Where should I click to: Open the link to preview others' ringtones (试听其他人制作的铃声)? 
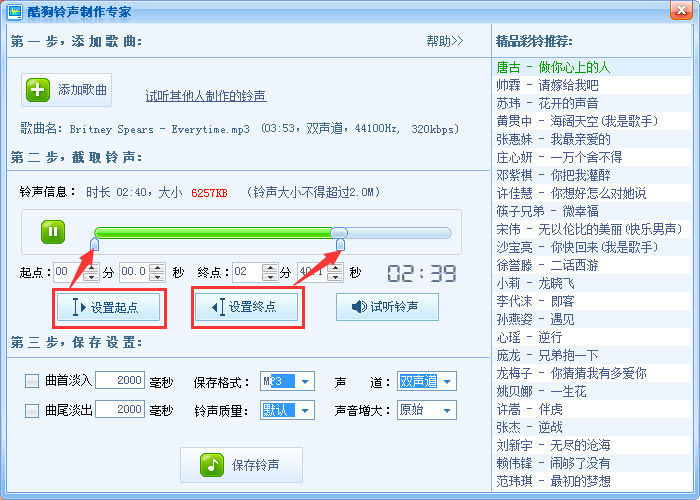pos(205,96)
